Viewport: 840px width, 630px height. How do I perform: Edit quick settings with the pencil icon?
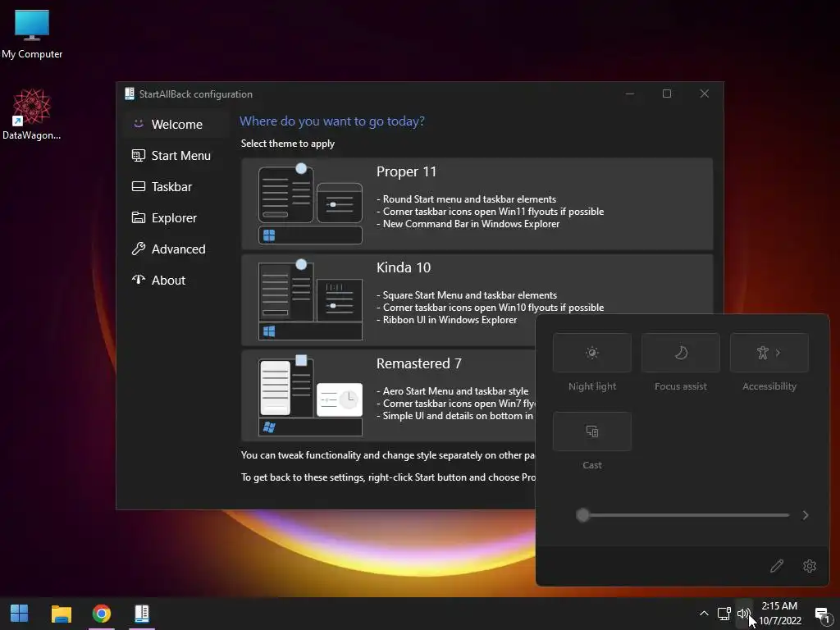pos(777,566)
